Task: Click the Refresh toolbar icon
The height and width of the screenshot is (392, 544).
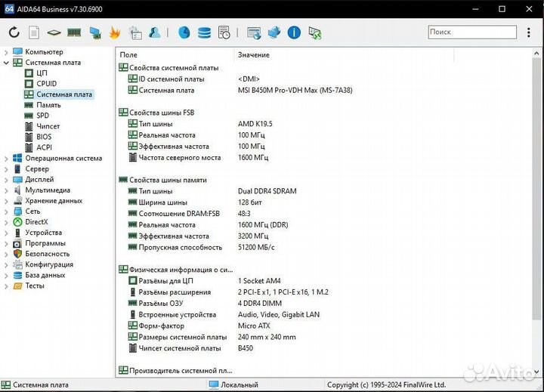Action: click(14, 32)
